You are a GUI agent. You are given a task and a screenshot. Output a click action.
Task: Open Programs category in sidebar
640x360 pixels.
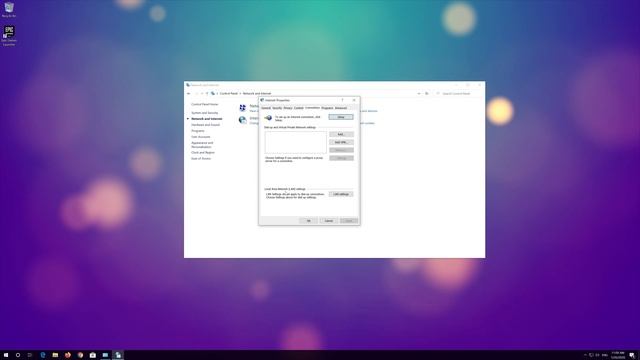(198, 131)
